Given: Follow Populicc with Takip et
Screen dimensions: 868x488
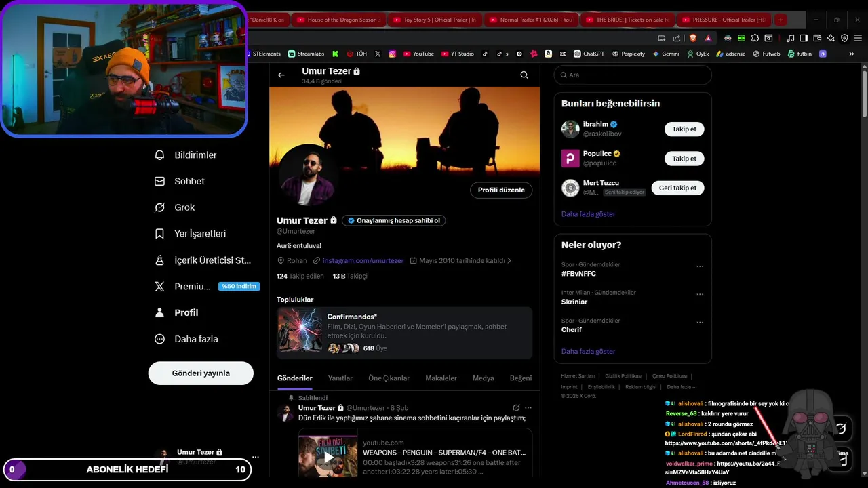Looking at the screenshot, I should [684, 159].
